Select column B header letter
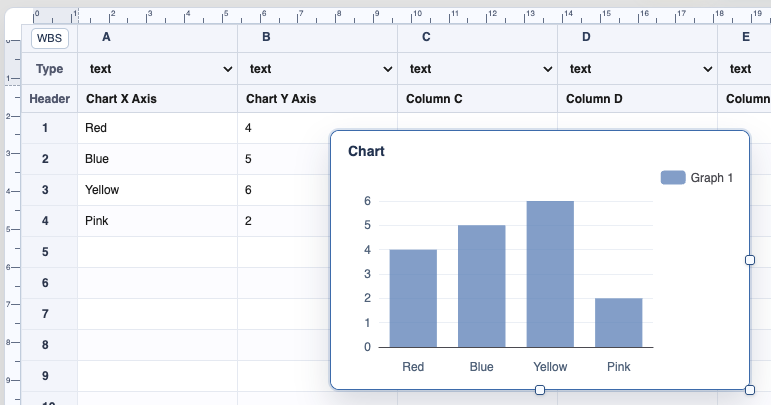This screenshot has width=771, height=405. coord(266,37)
